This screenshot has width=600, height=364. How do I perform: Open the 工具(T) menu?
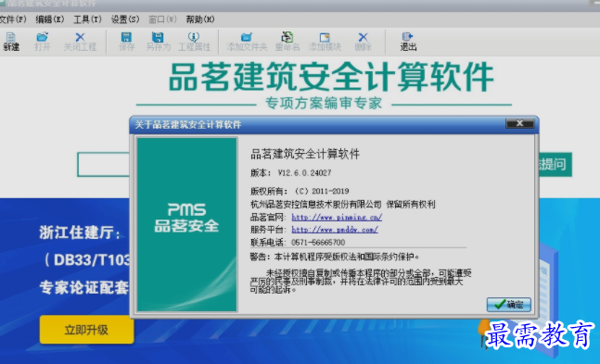click(x=87, y=19)
